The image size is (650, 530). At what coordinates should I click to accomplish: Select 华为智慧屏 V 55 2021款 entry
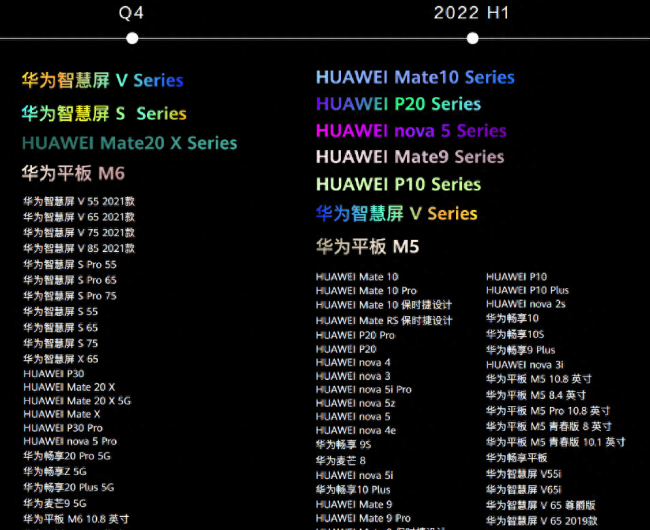(x=79, y=202)
